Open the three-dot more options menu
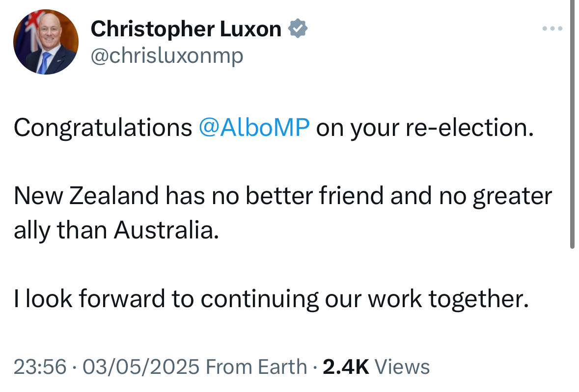579x392 pixels. (552, 29)
